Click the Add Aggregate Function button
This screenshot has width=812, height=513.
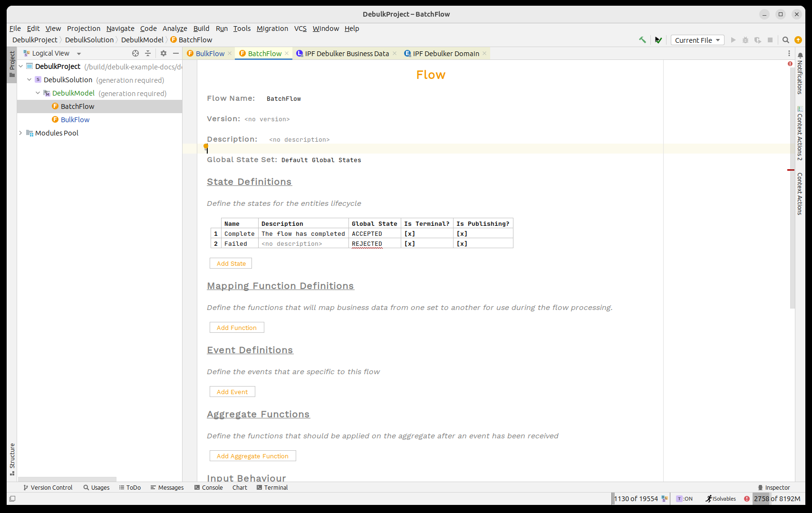point(252,456)
